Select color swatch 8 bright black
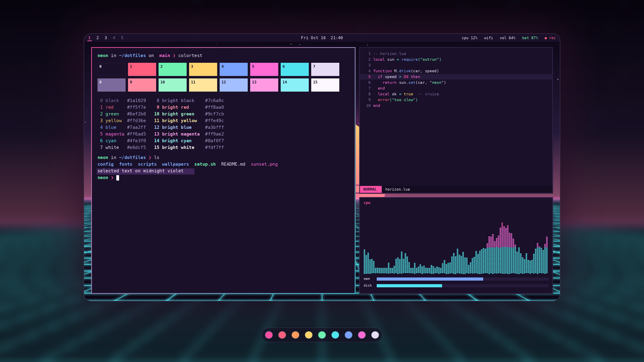The width and height of the screenshot is (644, 362). (111, 85)
